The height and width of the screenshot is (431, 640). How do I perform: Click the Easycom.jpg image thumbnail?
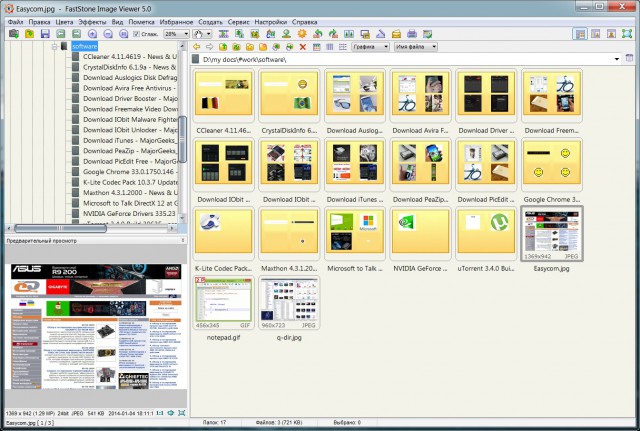(551, 233)
